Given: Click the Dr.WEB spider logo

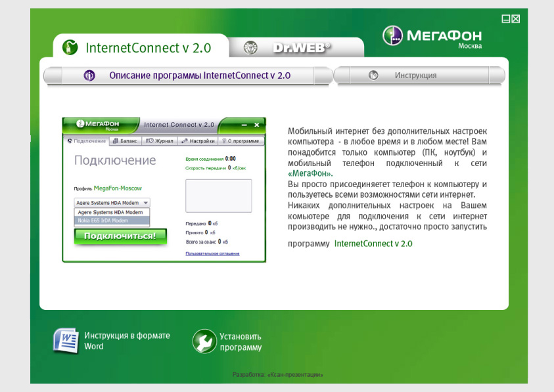Looking at the screenshot, I should click(x=252, y=47).
